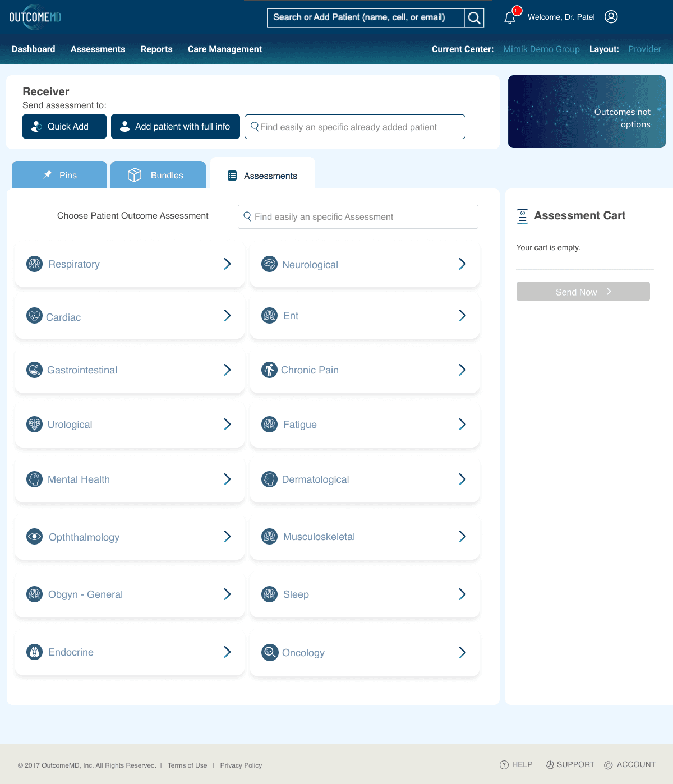Click the Help question mark icon
The width and height of the screenshot is (673, 784).
(504, 765)
